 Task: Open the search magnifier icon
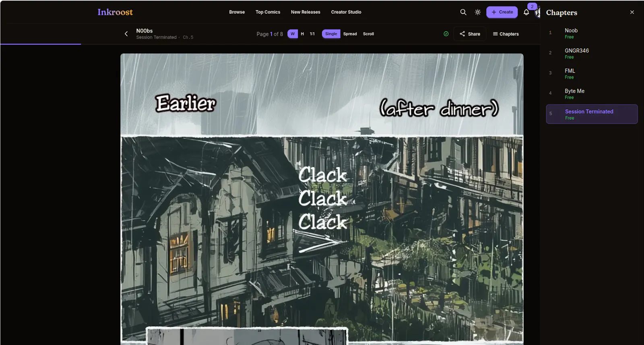tap(463, 12)
